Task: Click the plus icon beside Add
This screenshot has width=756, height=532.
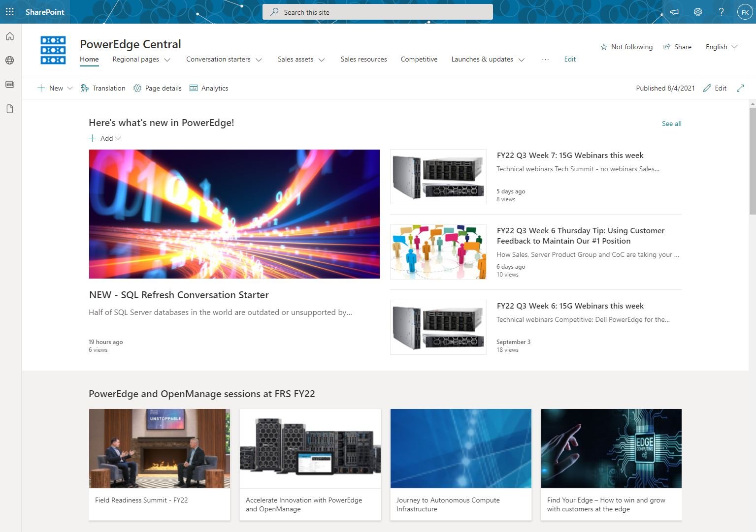Action: 93,138
